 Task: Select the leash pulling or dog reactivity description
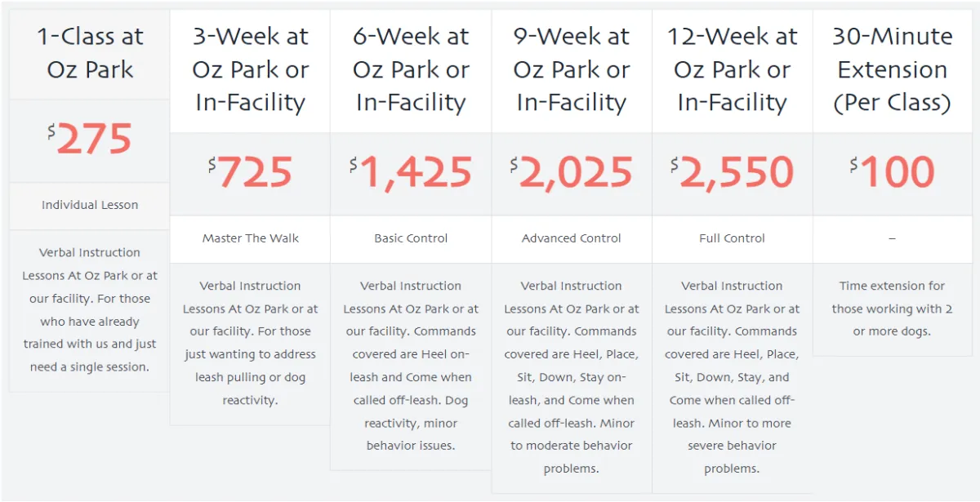(x=250, y=343)
